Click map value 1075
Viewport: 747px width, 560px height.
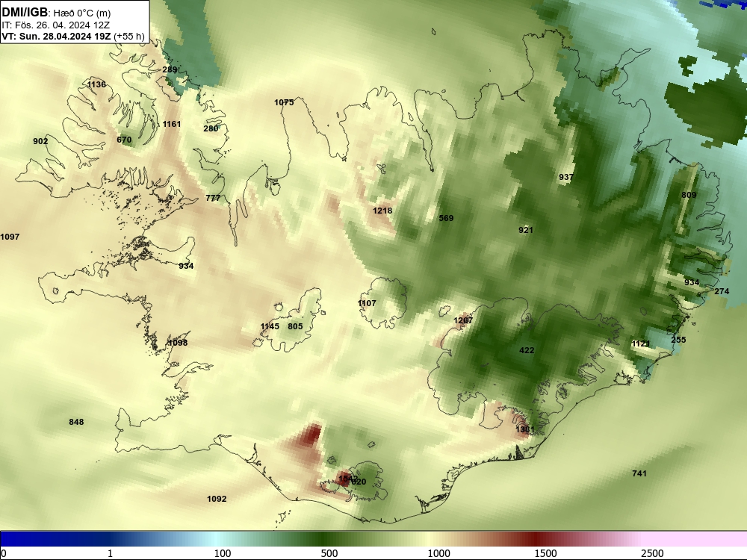tap(284, 102)
